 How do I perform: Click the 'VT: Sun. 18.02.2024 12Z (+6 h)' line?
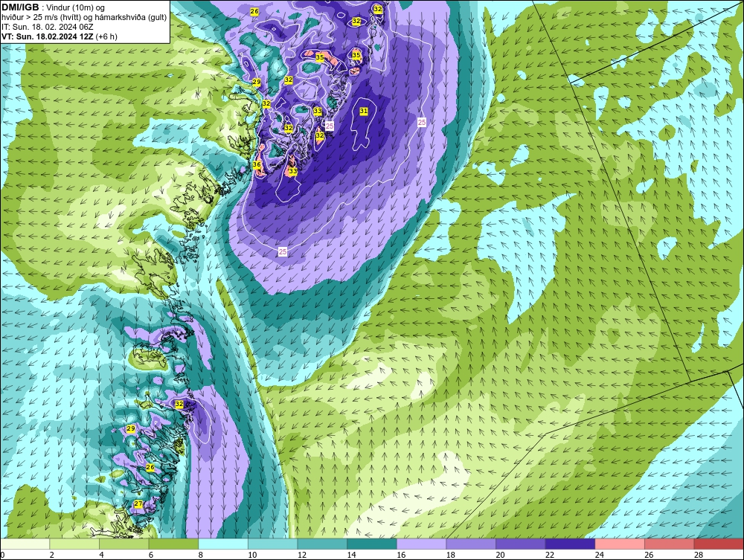(60, 36)
